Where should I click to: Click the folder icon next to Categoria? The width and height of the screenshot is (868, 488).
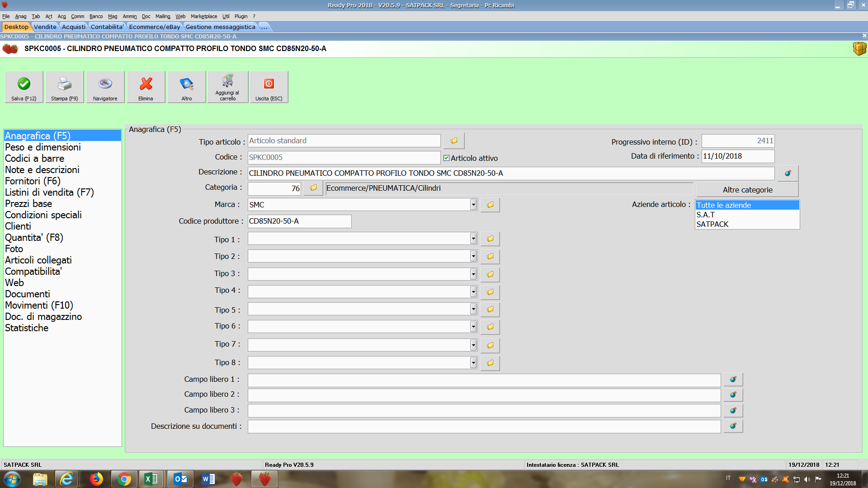click(313, 188)
